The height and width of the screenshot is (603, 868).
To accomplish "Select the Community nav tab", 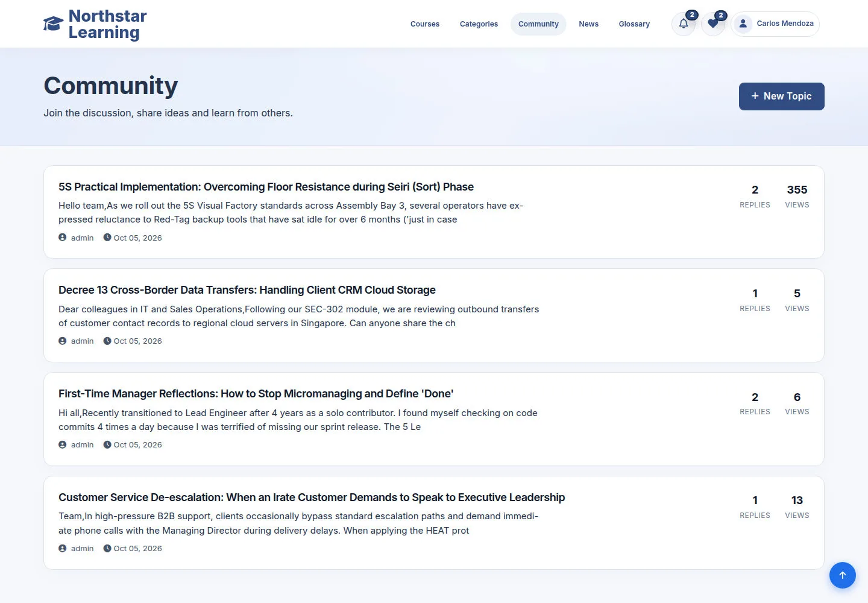I will [x=538, y=24].
